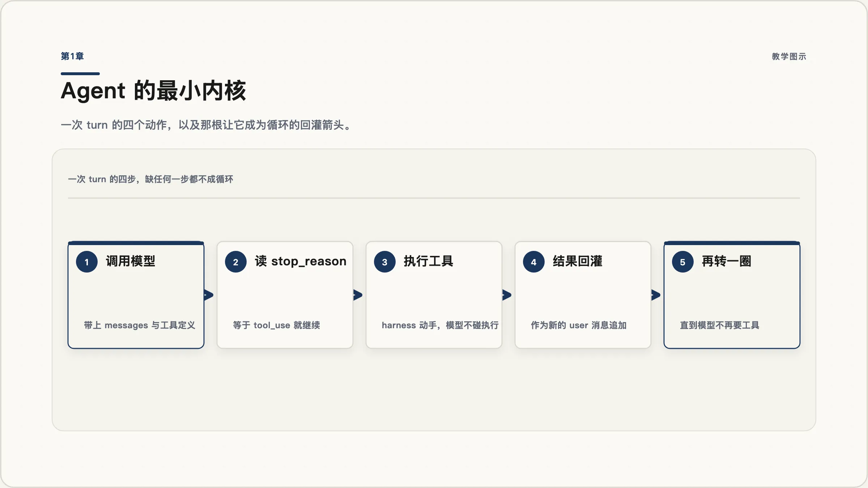Click the 第1章 chapter label
The image size is (868, 488).
[72, 56]
